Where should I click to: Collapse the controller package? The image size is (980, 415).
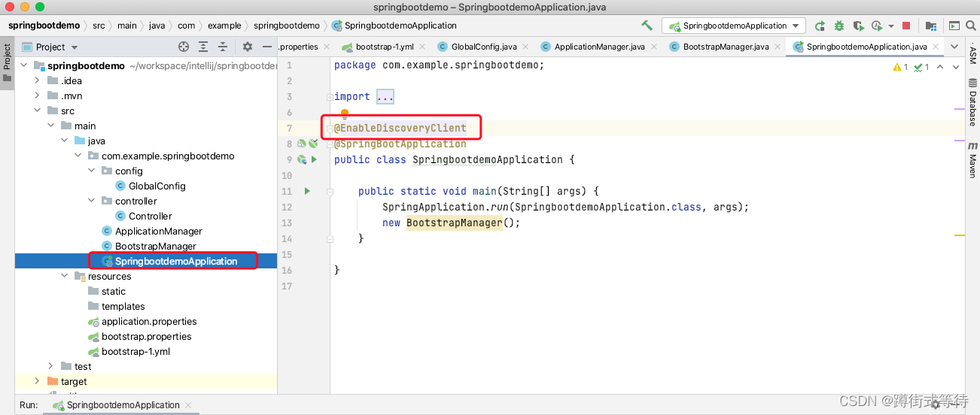click(92, 201)
